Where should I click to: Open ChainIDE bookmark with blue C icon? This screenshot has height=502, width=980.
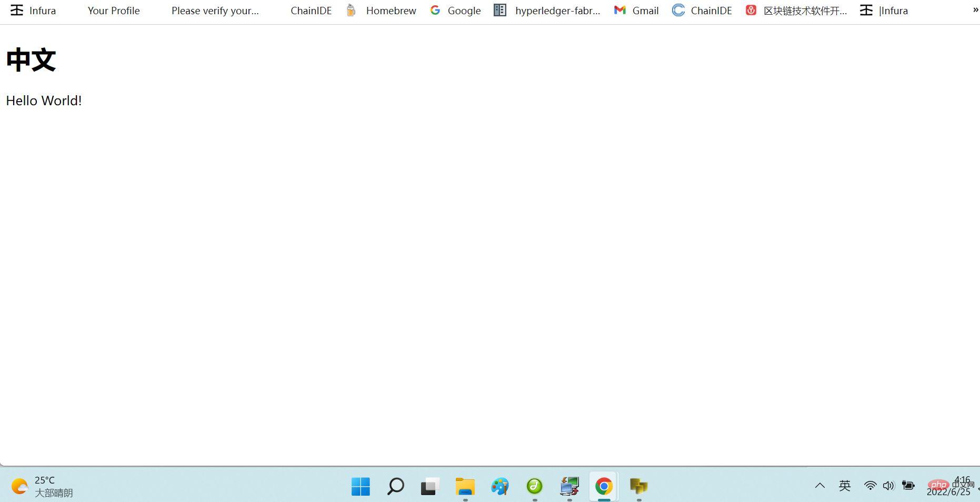(x=702, y=11)
